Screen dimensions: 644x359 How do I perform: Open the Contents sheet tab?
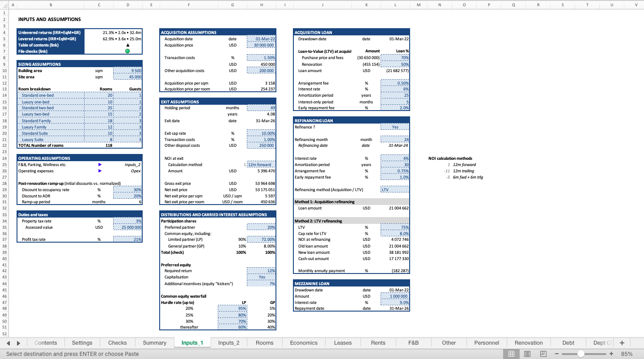46,343
